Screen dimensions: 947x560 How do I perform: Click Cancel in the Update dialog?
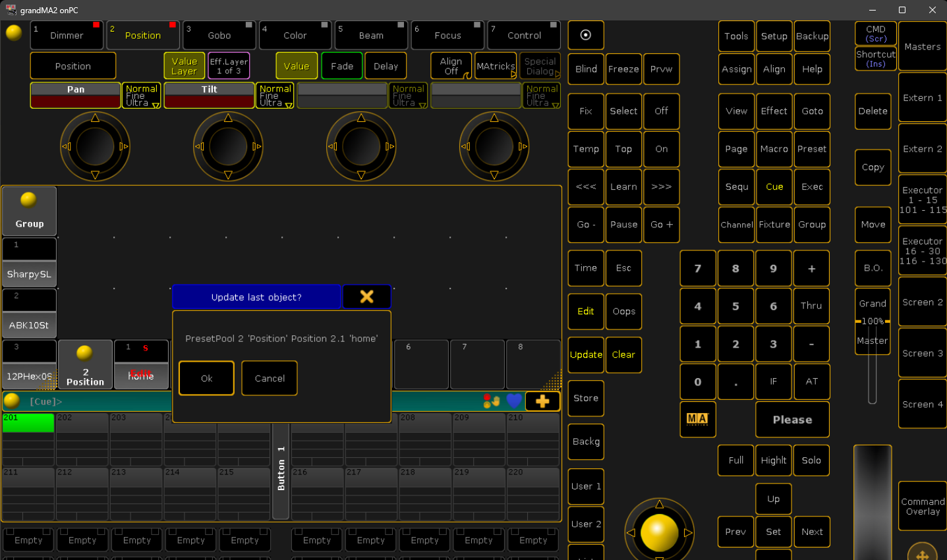(270, 378)
